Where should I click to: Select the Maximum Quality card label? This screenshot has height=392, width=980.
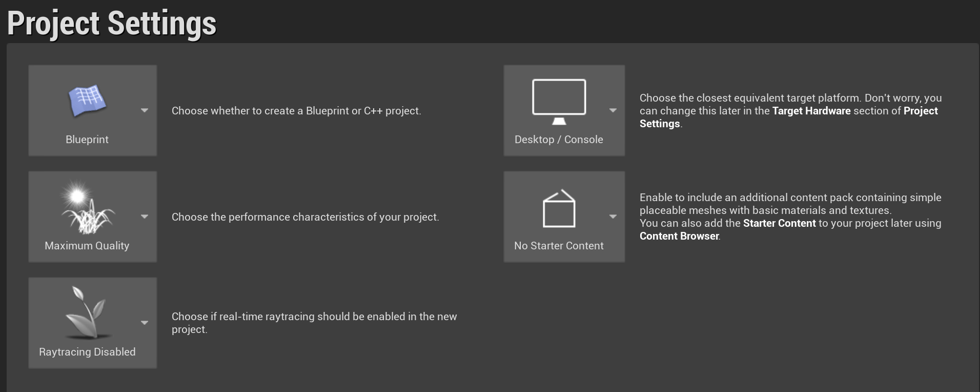pyautogui.click(x=87, y=246)
